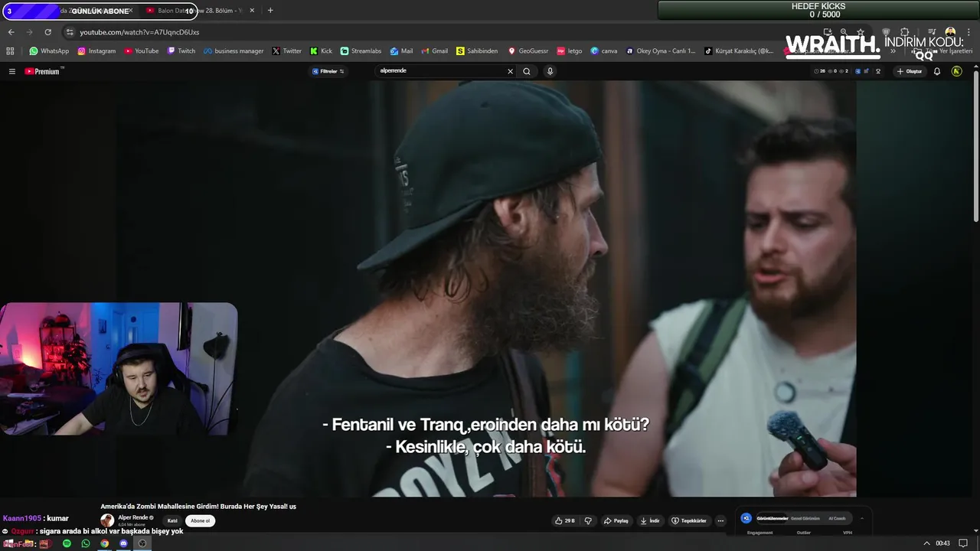Open the Kick bookmark
This screenshot has width=980, height=551.
(x=321, y=51)
